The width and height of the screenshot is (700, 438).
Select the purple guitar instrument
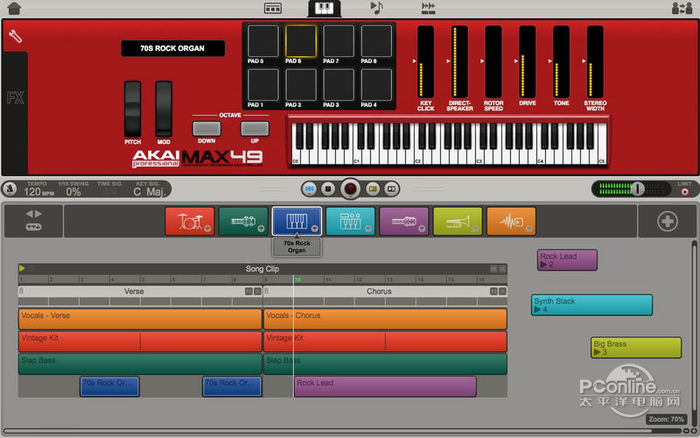tap(404, 221)
